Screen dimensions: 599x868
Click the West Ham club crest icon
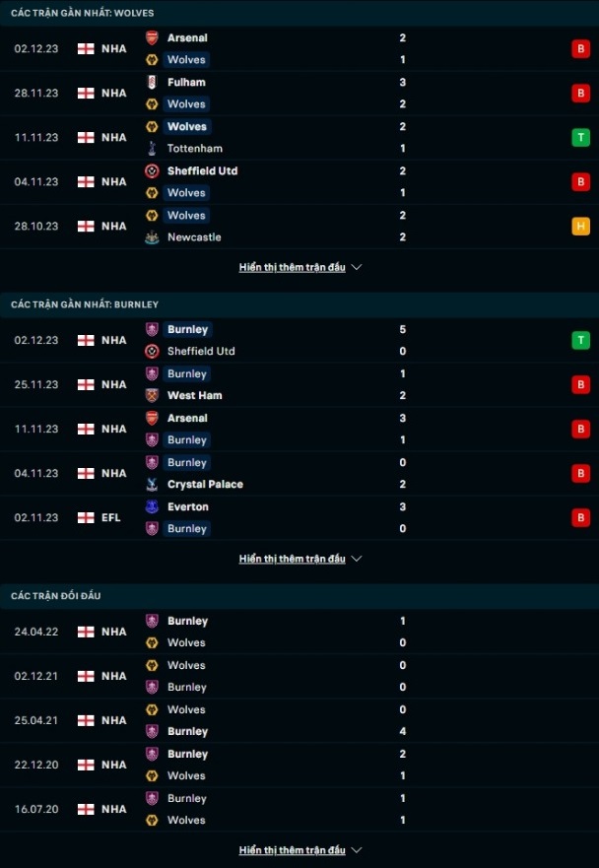click(x=152, y=395)
